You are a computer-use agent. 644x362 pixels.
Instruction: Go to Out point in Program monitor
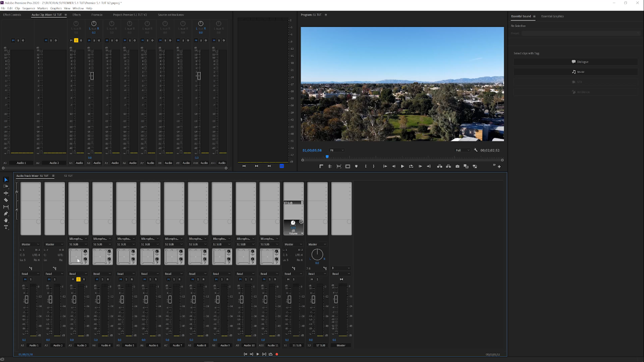(x=428, y=166)
